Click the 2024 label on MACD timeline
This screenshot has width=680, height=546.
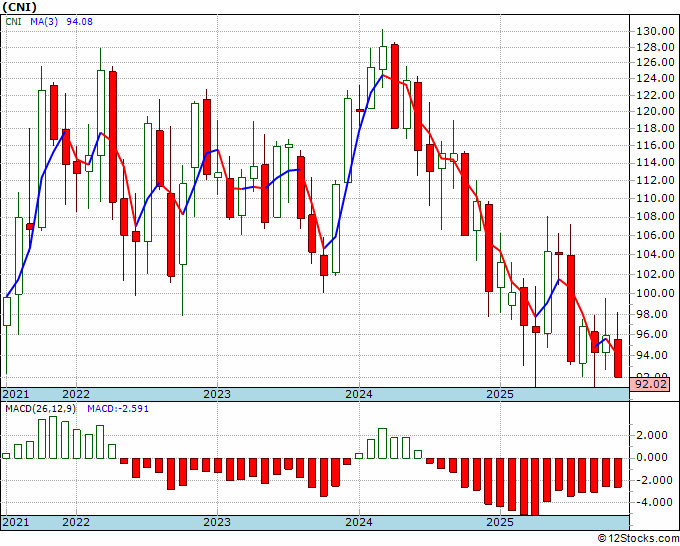[x=359, y=522]
